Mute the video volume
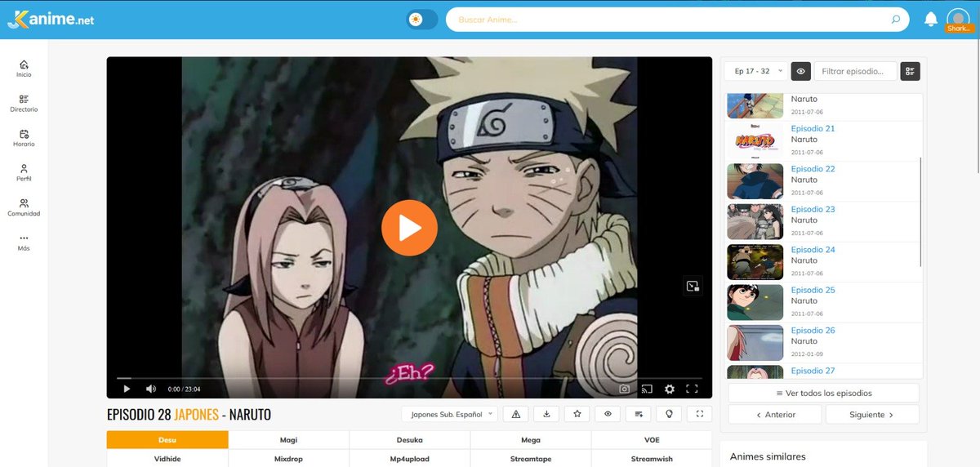Image resolution: width=980 pixels, height=467 pixels. [151, 389]
